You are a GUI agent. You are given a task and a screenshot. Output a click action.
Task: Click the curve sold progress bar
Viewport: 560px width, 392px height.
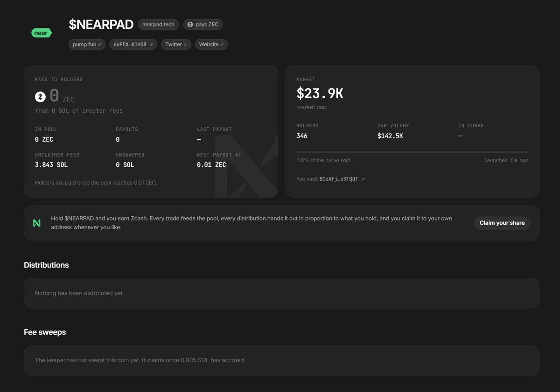[413, 152]
